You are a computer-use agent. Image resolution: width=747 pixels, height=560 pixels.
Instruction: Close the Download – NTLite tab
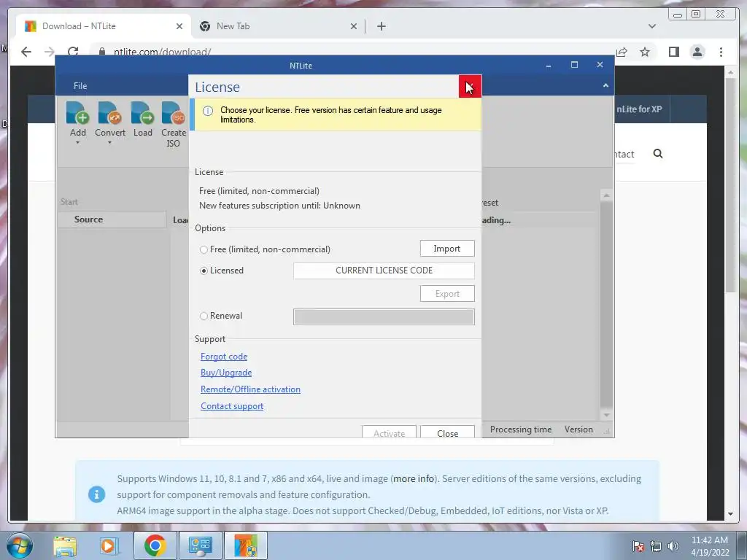coord(179,26)
